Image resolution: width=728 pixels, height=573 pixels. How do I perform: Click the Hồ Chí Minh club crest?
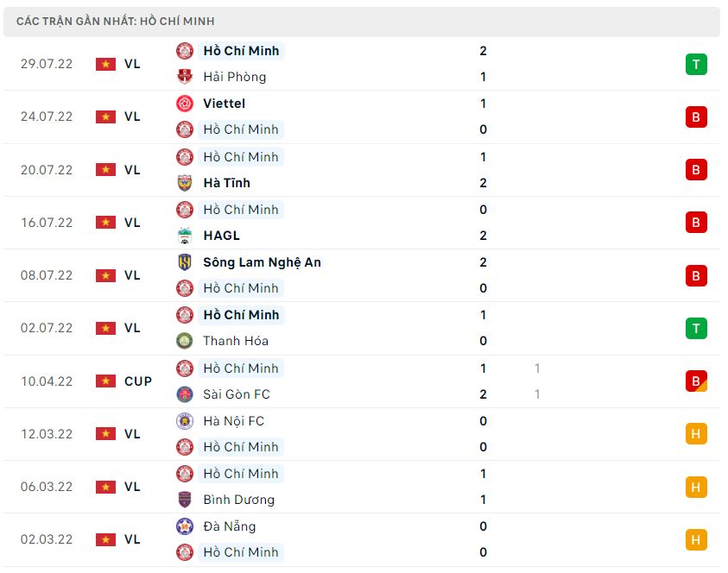tap(183, 51)
